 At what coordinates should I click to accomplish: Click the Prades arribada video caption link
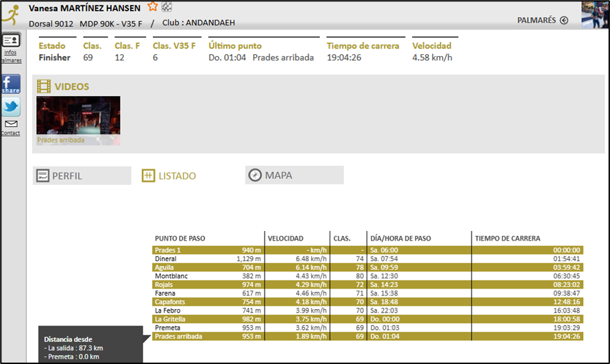pyautogui.click(x=61, y=140)
